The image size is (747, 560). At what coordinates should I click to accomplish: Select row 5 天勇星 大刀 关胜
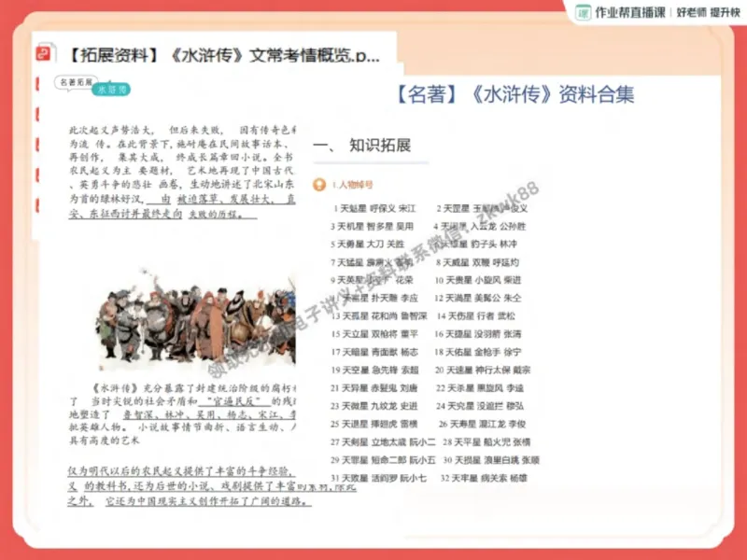click(367, 245)
